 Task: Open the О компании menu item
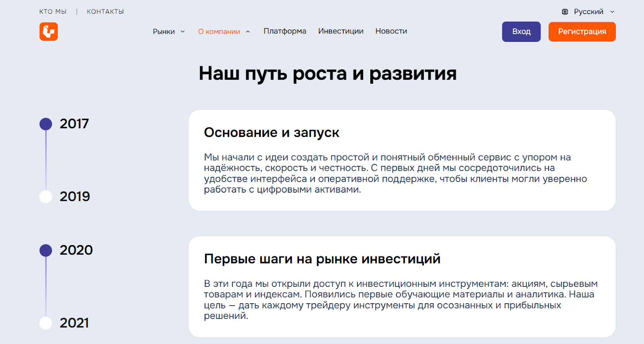[x=219, y=31]
